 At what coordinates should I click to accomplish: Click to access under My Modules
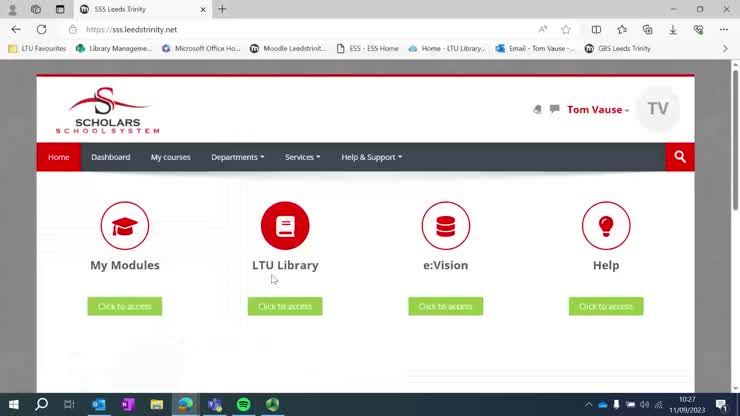125,306
